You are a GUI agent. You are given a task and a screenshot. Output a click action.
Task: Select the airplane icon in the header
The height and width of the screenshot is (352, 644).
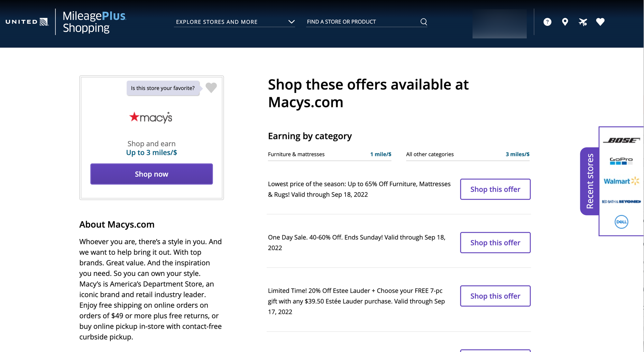583,22
